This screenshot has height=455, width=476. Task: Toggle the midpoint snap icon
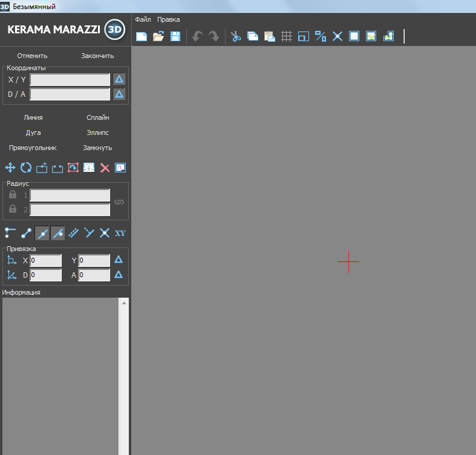point(42,234)
